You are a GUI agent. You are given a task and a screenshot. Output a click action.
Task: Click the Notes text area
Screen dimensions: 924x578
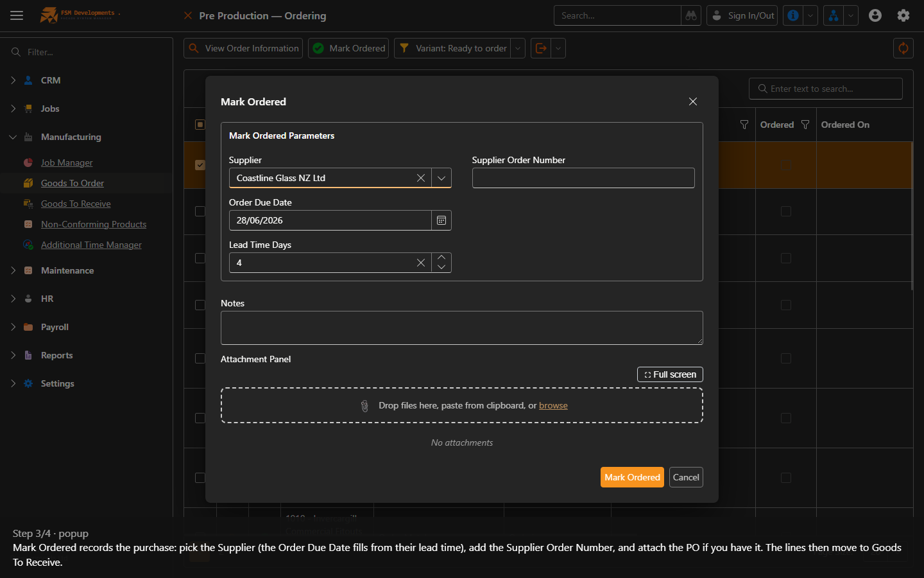coord(462,328)
